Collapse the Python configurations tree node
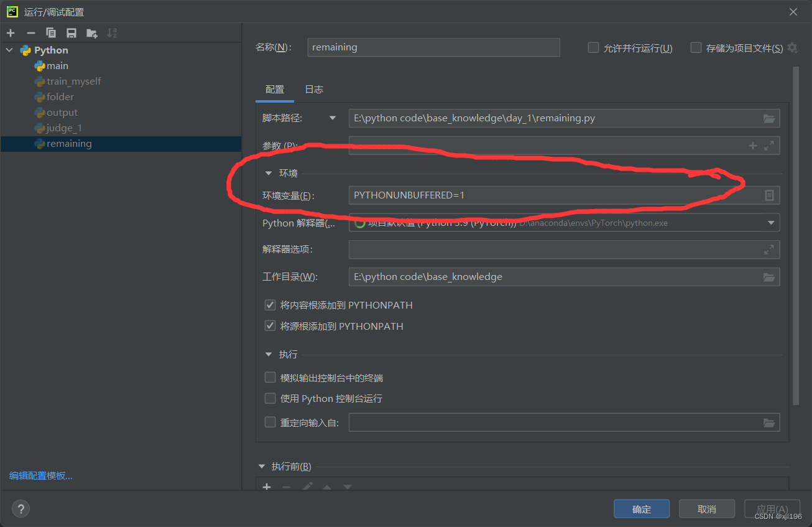The height and width of the screenshot is (527, 812). (9, 50)
